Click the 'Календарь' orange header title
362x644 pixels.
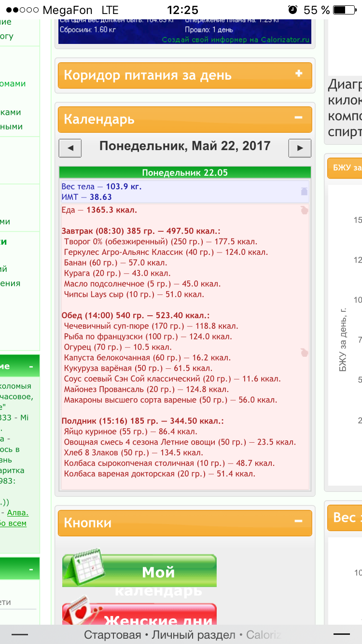[99, 119]
